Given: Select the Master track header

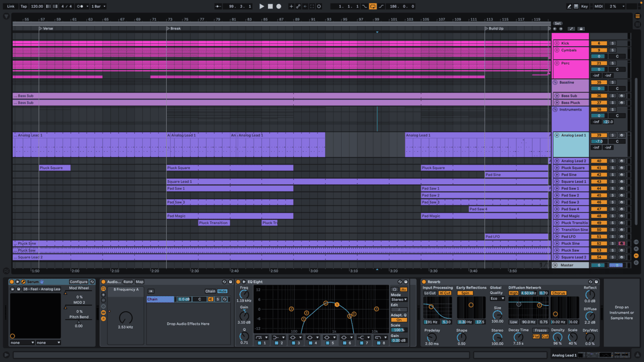Looking at the screenshot, I should click(x=570, y=265).
